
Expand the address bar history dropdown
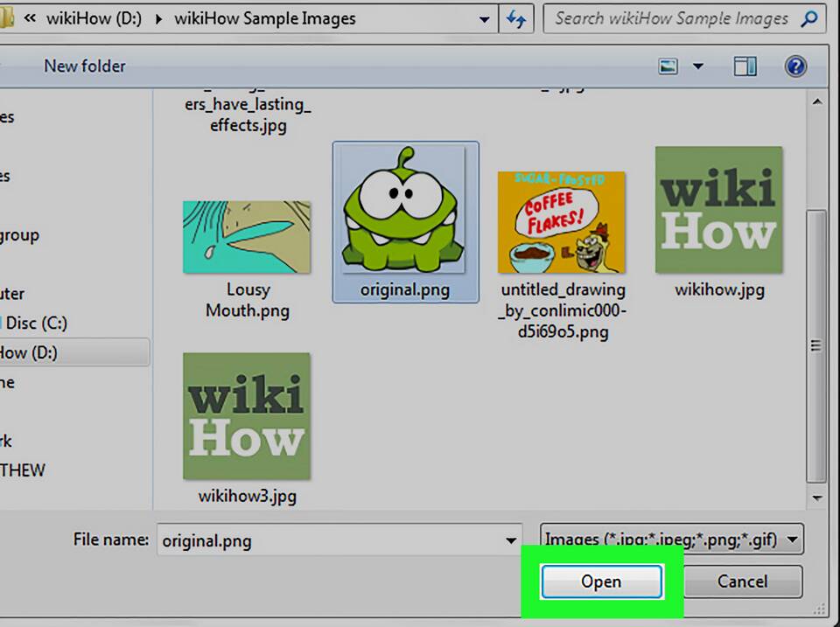(486, 18)
